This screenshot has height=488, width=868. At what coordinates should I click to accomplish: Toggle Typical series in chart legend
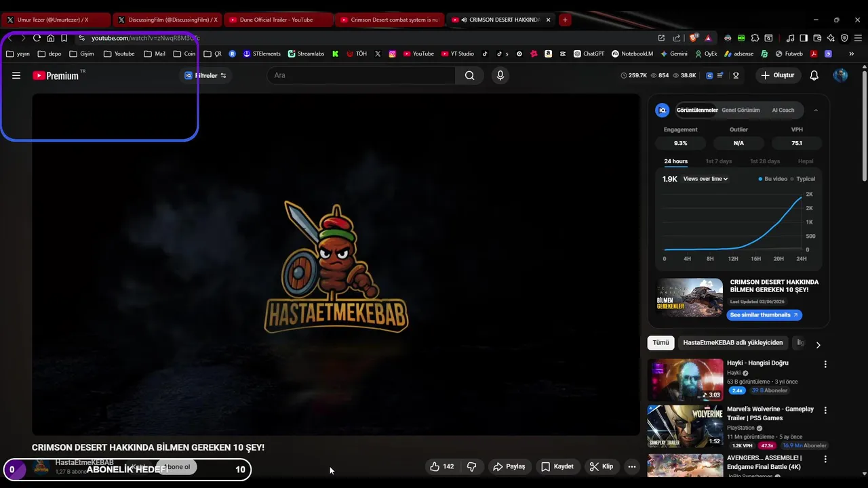(803, 179)
